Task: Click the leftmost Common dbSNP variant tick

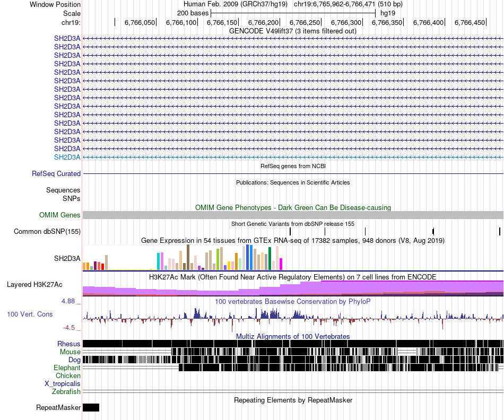Action: point(290,231)
